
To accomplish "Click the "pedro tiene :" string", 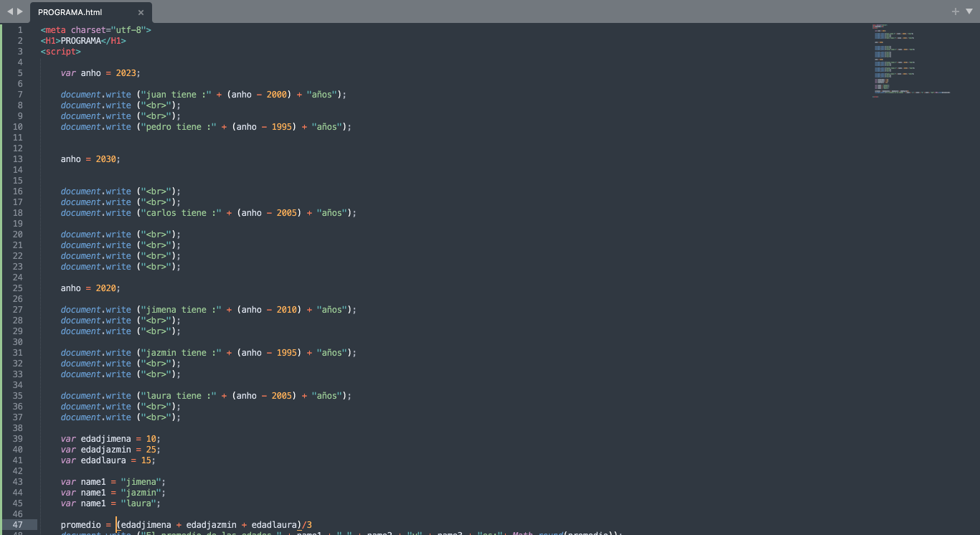I will pyautogui.click(x=179, y=127).
